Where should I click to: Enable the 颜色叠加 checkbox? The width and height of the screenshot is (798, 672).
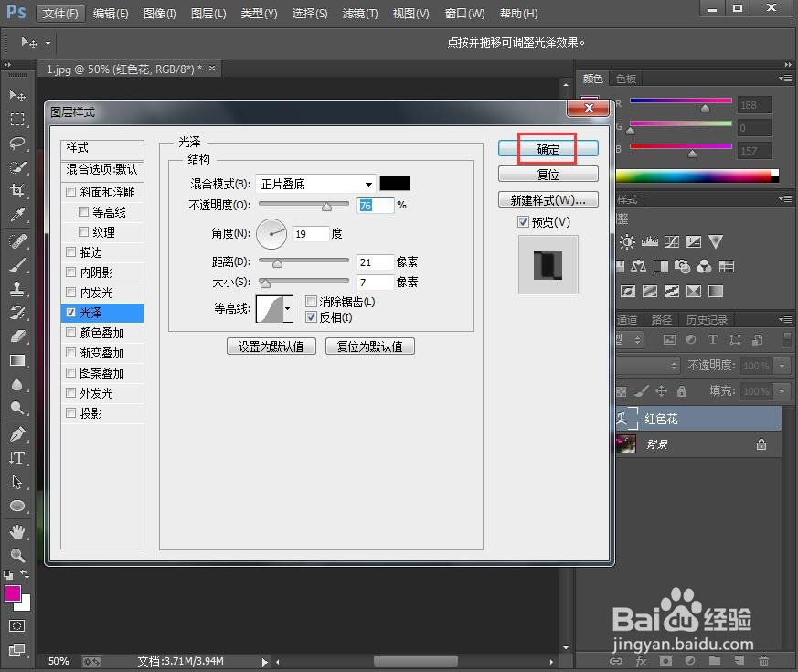(71, 333)
